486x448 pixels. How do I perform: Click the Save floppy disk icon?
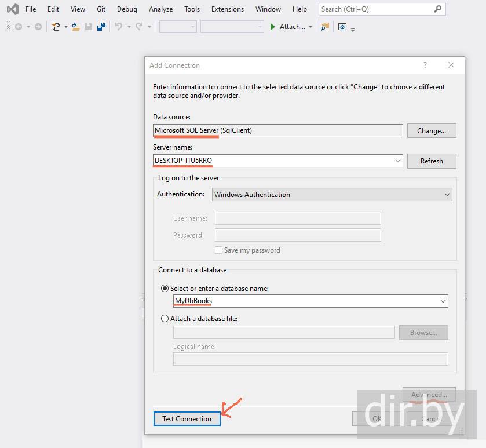click(x=89, y=27)
